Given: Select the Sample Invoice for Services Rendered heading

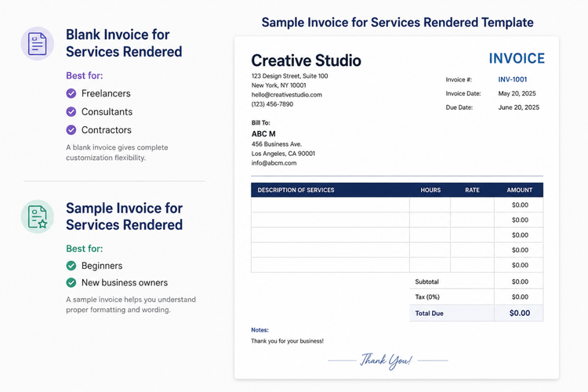Looking at the screenshot, I should pos(125,216).
